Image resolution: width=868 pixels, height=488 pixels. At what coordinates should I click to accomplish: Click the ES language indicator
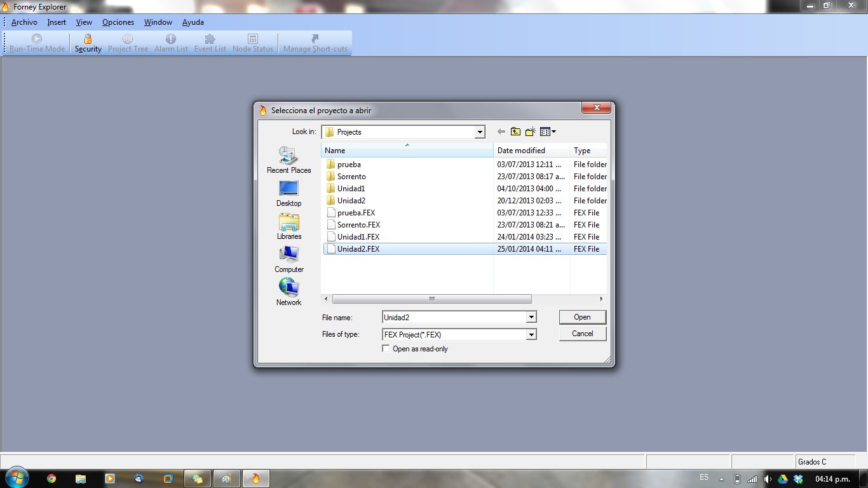click(704, 477)
